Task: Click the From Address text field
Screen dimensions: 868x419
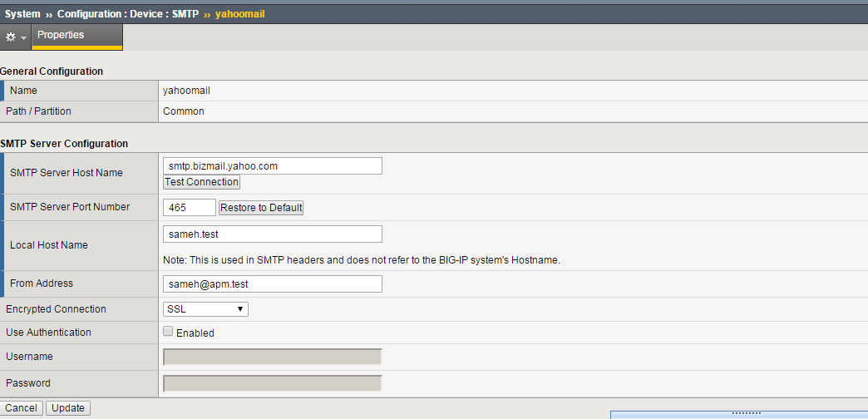Action: click(x=273, y=284)
